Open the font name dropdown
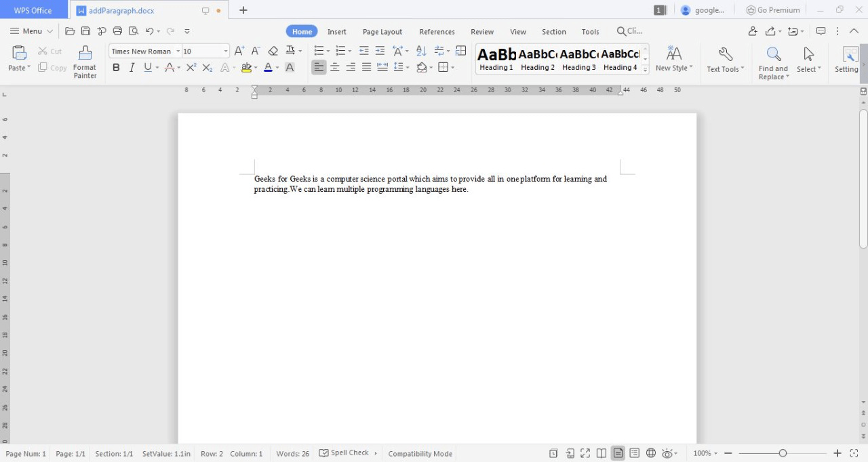This screenshot has height=462, width=868. [178, 51]
